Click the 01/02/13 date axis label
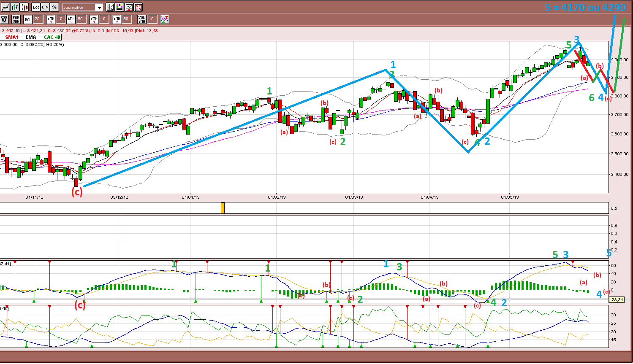This screenshot has width=633, height=364. (277, 197)
